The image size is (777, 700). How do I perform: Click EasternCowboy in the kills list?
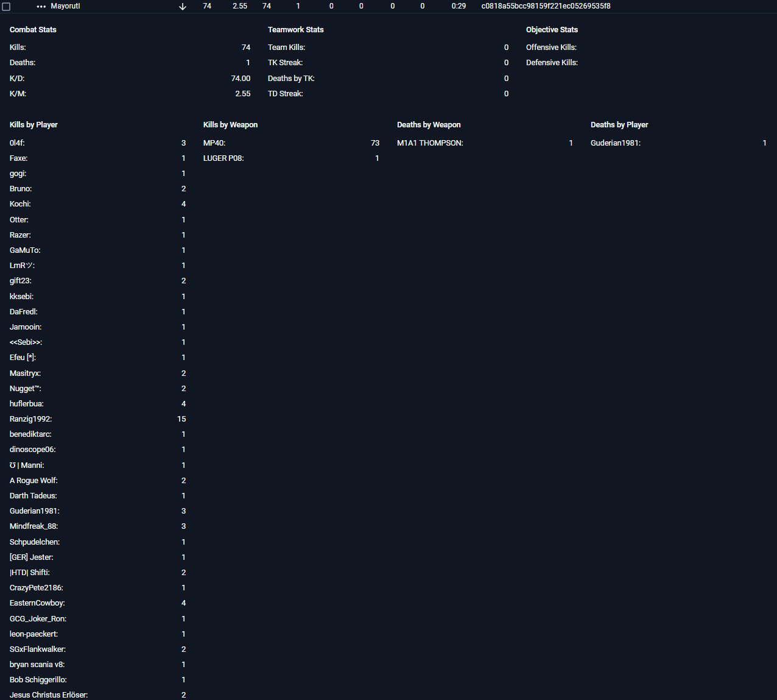point(37,603)
